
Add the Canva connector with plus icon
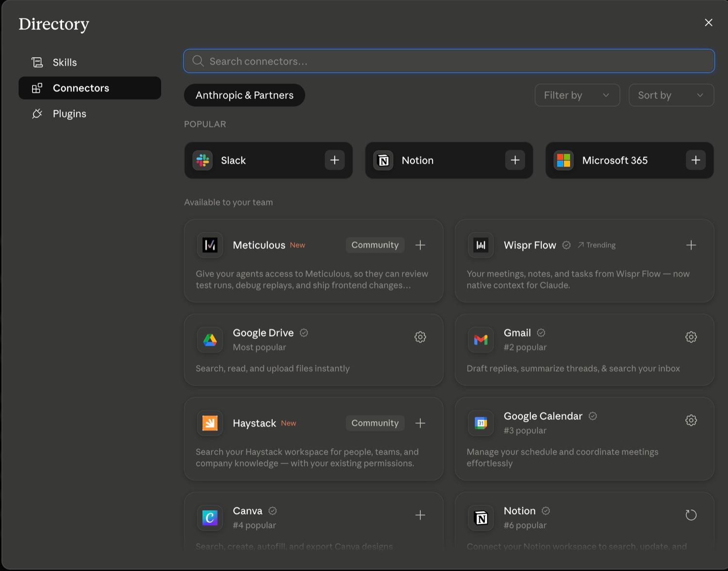pos(420,515)
